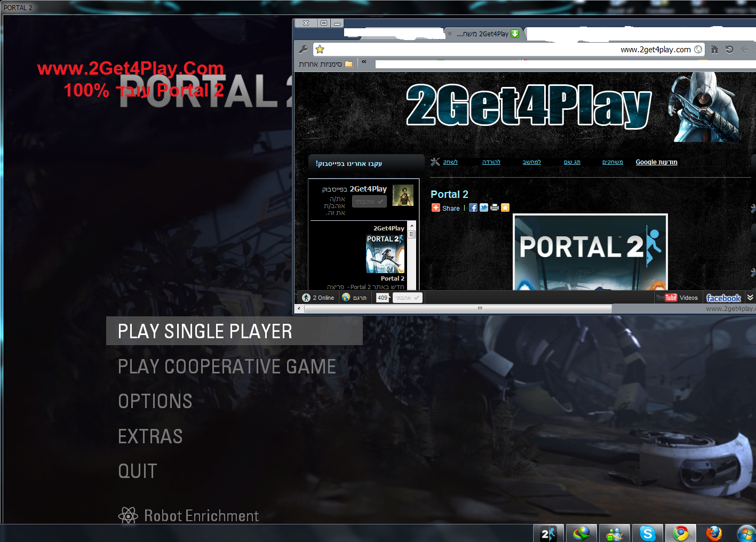Image resolution: width=756 pixels, height=542 pixels.
Task: Open the 'משחקים' navigation link
Action: (612, 162)
